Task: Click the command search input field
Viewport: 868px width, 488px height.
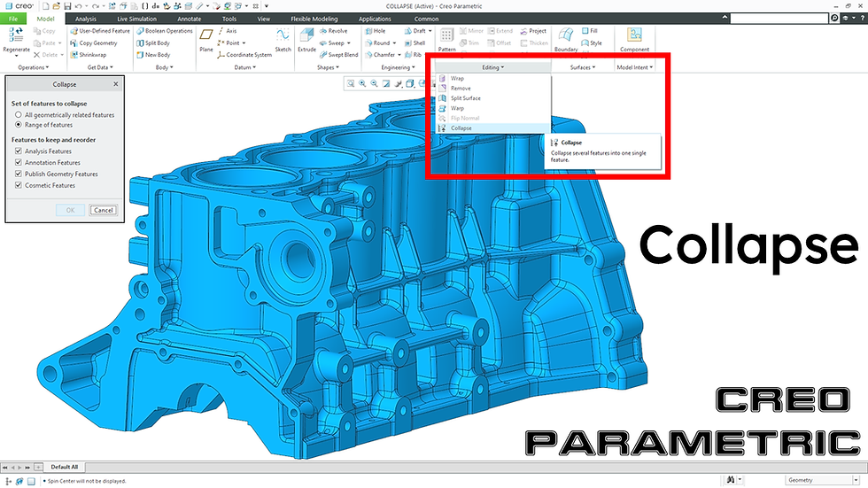Action: pyautogui.click(x=779, y=19)
